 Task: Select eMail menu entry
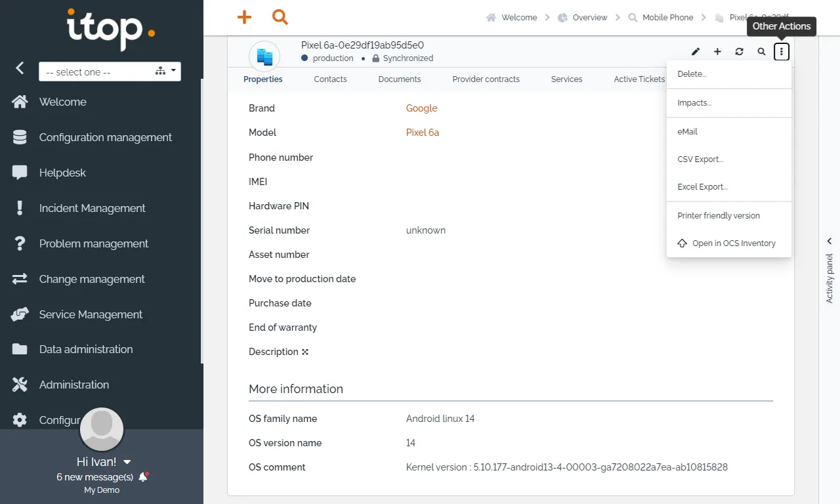click(729, 132)
